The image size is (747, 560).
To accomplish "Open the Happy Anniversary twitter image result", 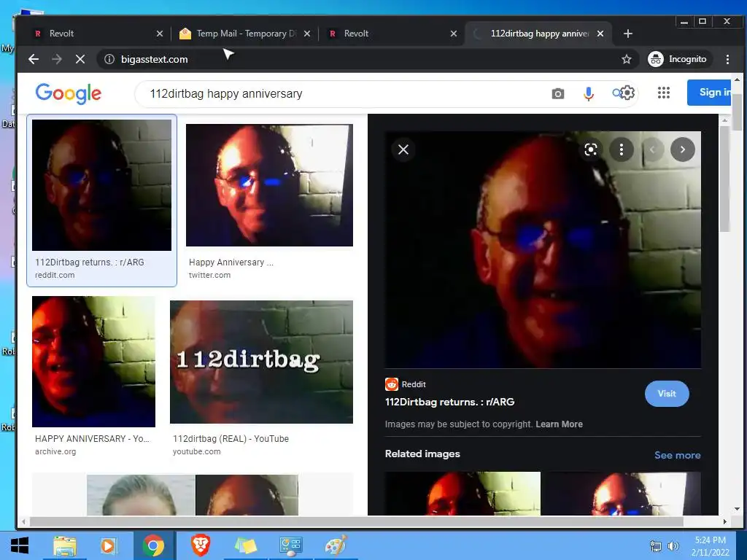I will click(x=269, y=185).
